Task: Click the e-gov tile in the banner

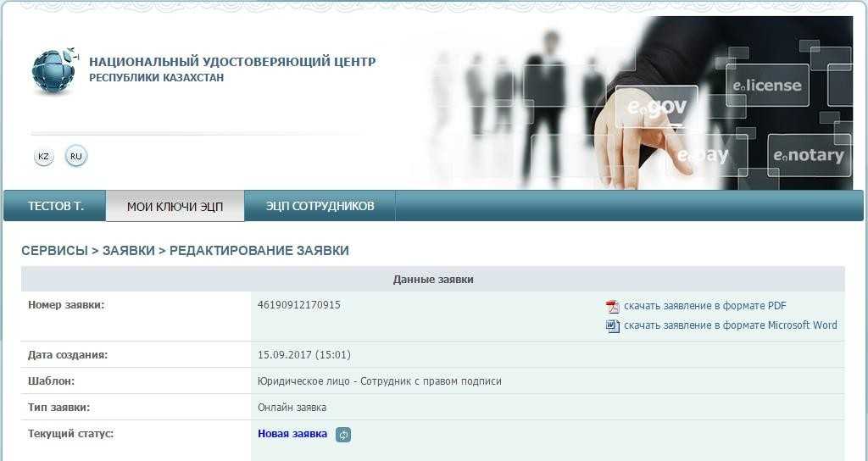Action: [657, 107]
